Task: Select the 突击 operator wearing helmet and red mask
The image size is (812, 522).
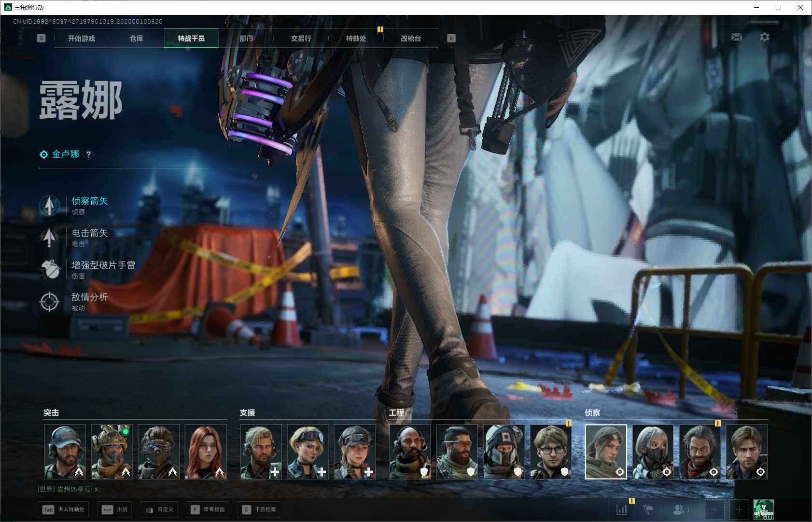Action: click(112, 452)
